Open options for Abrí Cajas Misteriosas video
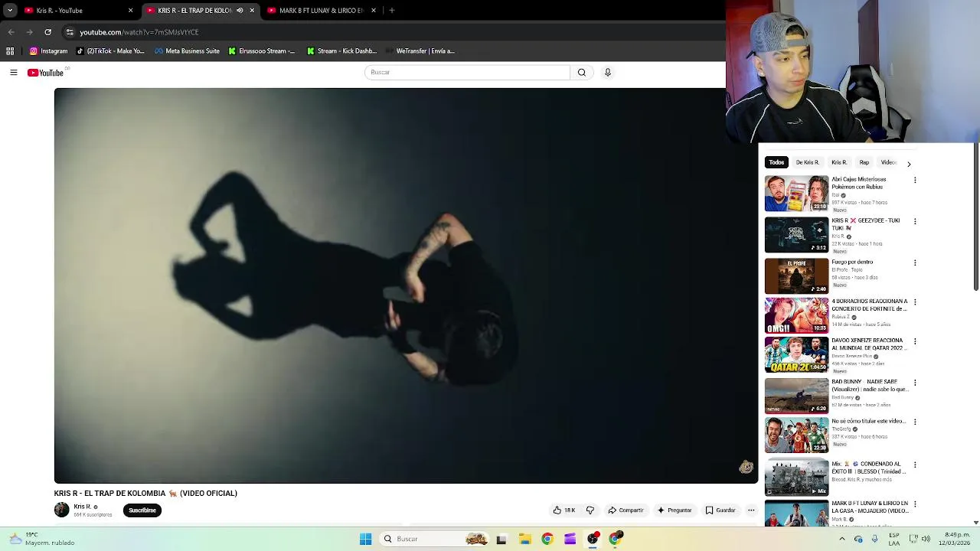The width and height of the screenshot is (980, 551). coord(915,180)
